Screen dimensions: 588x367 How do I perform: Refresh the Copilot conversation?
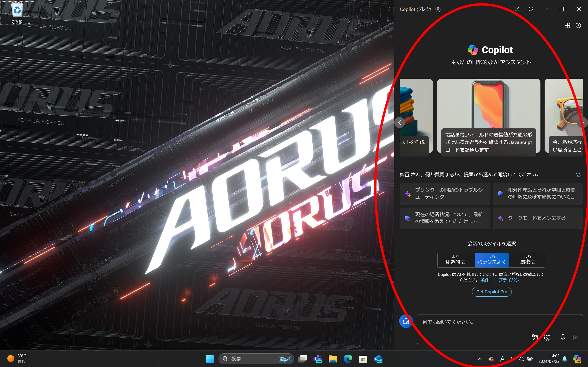click(531, 9)
